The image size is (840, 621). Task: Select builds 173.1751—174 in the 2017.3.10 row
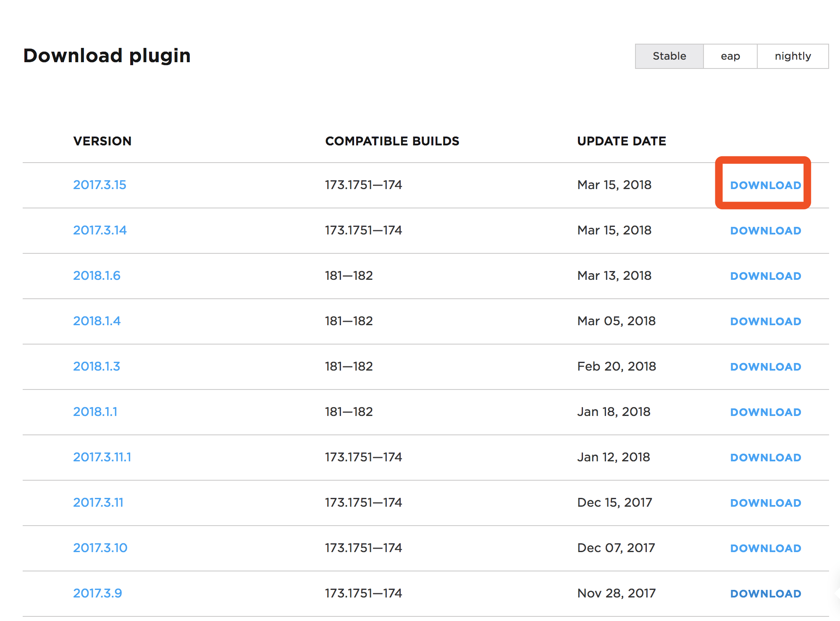point(364,548)
